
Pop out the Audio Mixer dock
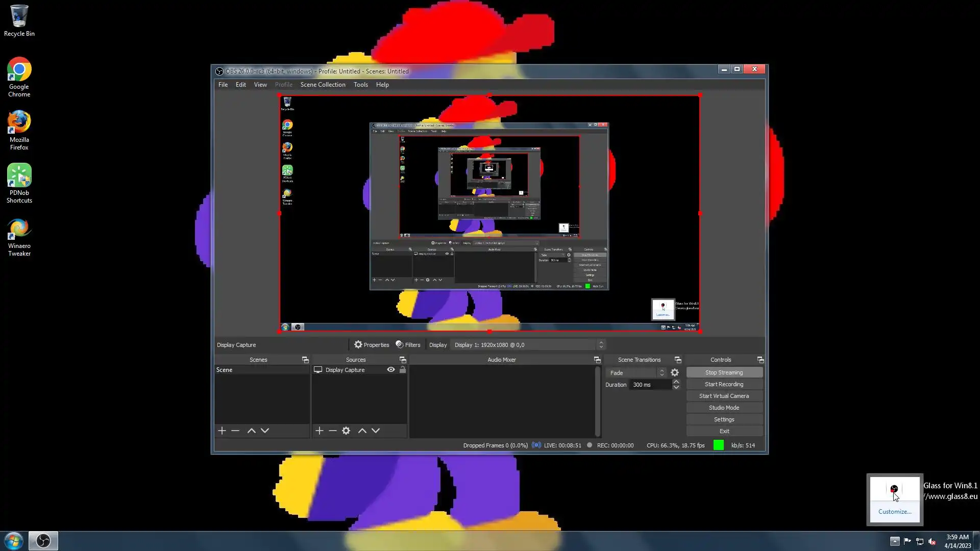pyautogui.click(x=597, y=360)
